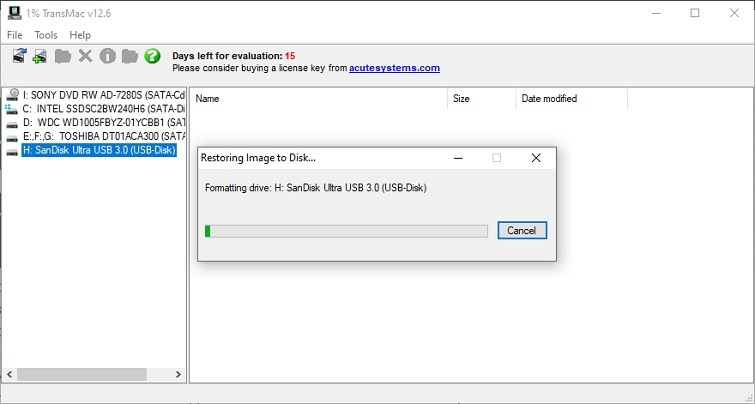Image resolution: width=755 pixels, height=404 pixels.
Task: Cancel the restore operation
Action: (x=522, y=231)
